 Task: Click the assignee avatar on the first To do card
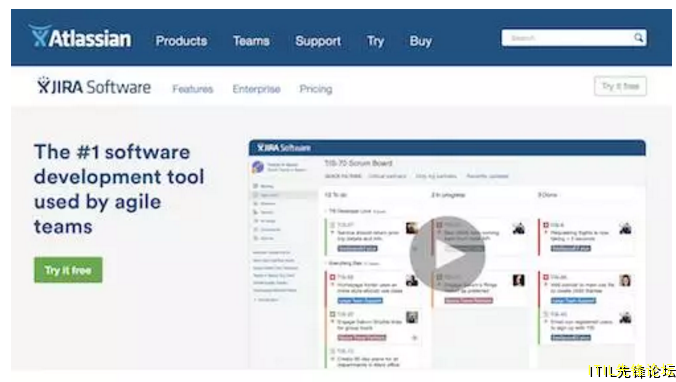pos(412,228)
